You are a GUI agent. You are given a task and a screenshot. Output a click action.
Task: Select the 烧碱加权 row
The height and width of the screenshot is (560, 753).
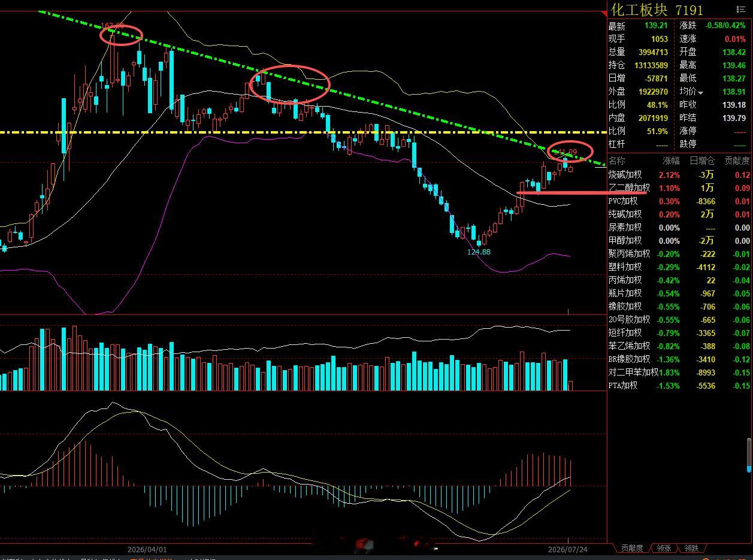[679, 175]
